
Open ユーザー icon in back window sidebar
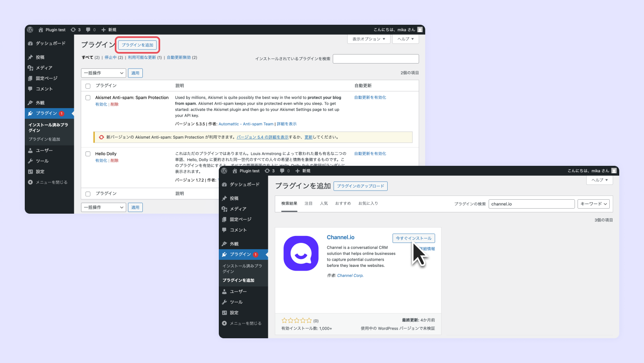[x=31, y=151]
